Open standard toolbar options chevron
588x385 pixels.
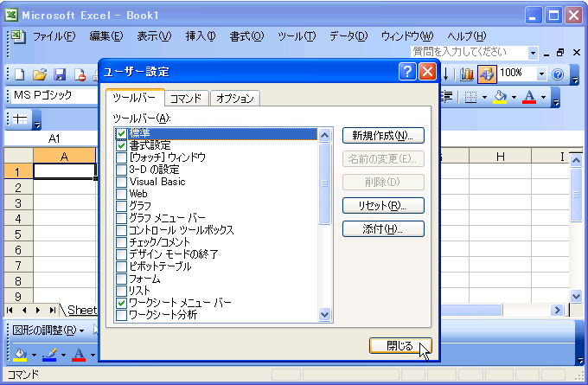(575, 74)
